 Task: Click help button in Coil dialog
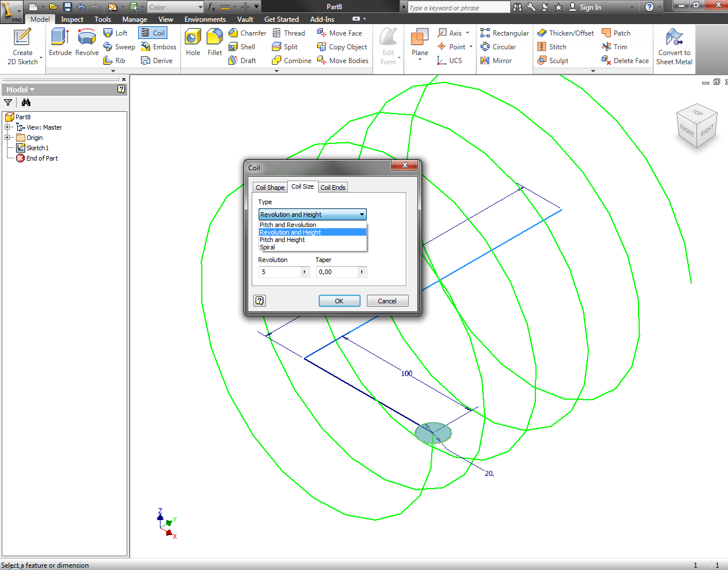click(260, 300)
